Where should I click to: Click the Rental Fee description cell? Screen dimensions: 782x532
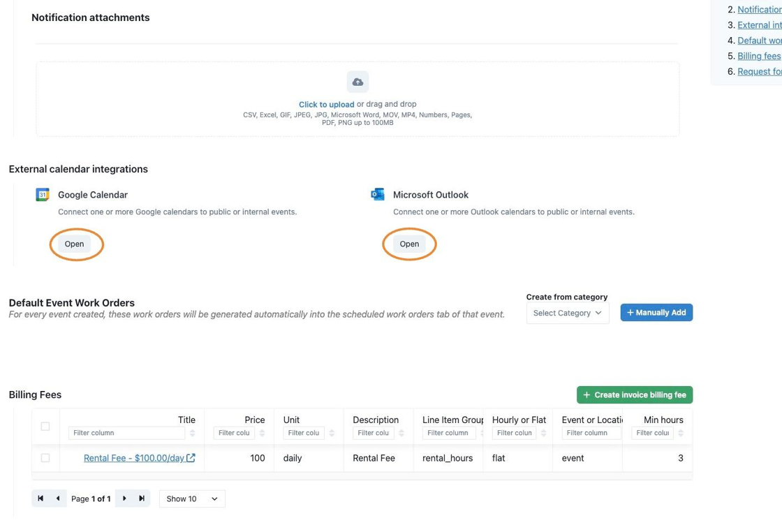pyautogui.click(x=378, y=458)
